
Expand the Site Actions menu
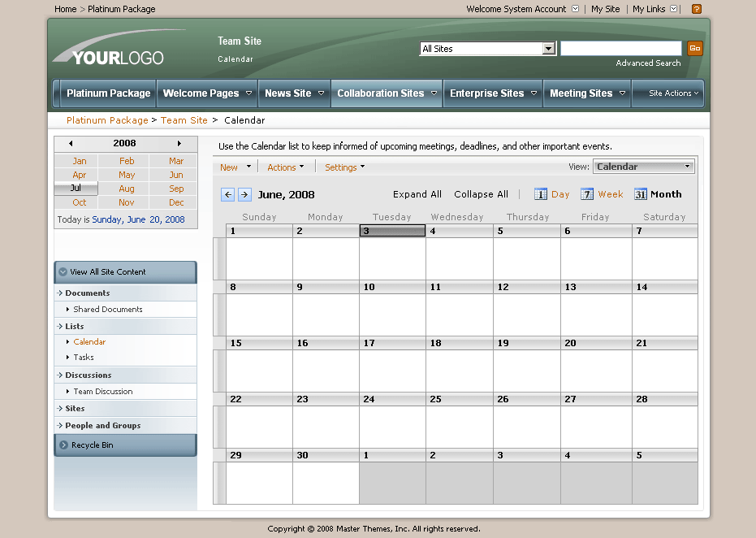coord(674,93)
